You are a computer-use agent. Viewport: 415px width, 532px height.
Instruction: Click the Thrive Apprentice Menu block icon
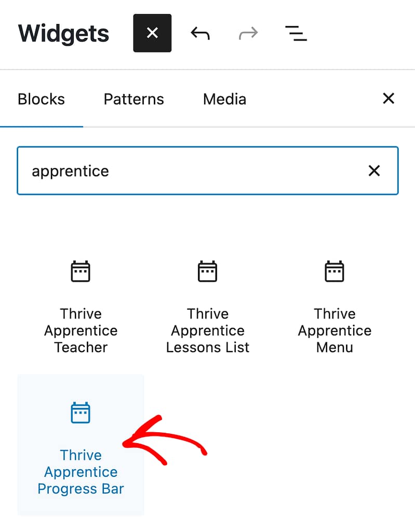pyautogui.click(x=334, y=272)
